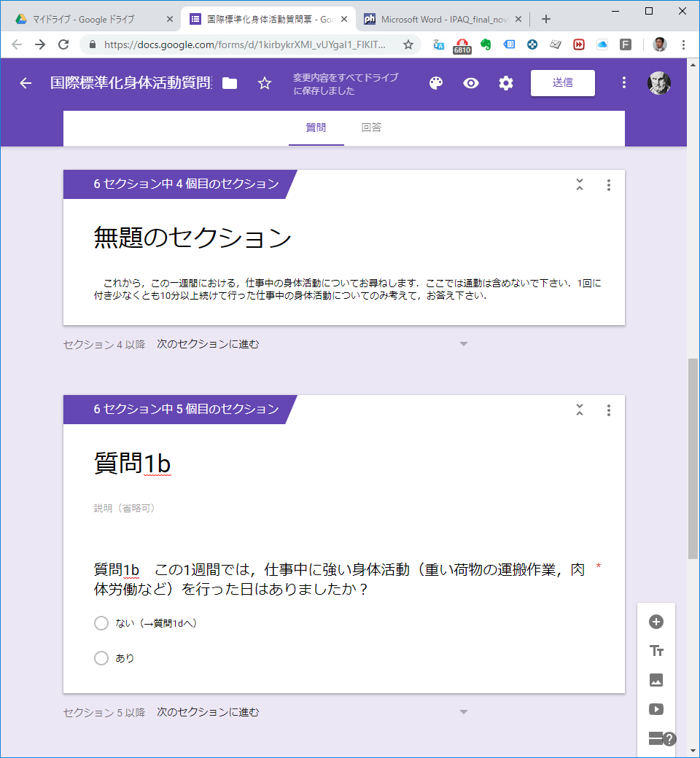Collapse section 5 using the chevron icon
Screen dimensions: 700x758
[x=580, y=410]
